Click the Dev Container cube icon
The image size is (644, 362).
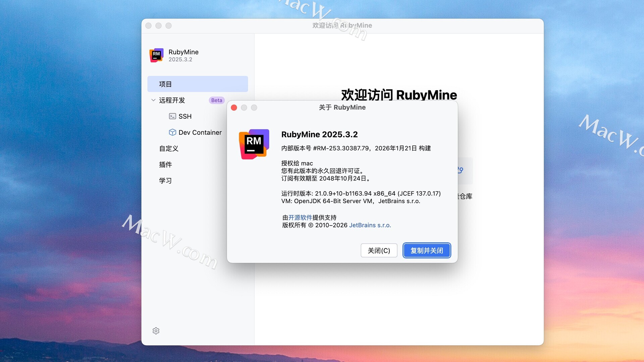(172, 132)
